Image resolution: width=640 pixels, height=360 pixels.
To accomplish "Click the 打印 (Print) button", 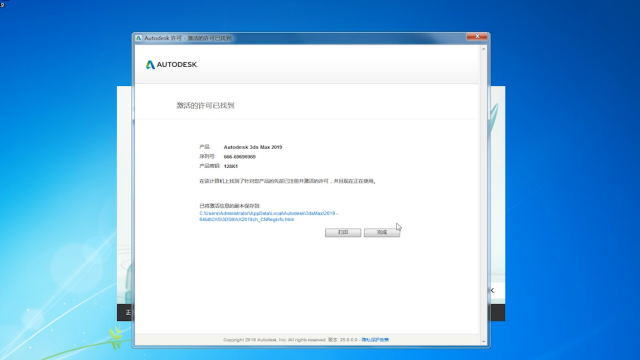I will [343, 232].
